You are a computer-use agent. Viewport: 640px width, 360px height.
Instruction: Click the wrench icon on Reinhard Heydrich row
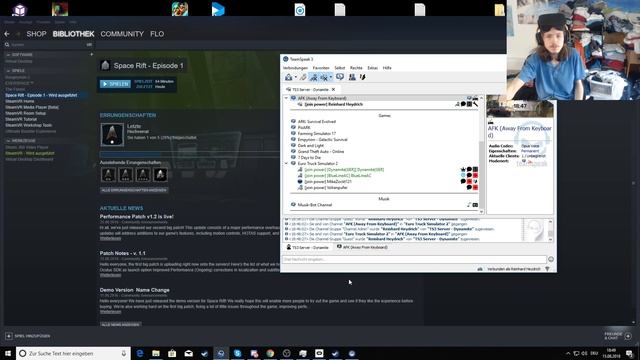tap(476, 104)
